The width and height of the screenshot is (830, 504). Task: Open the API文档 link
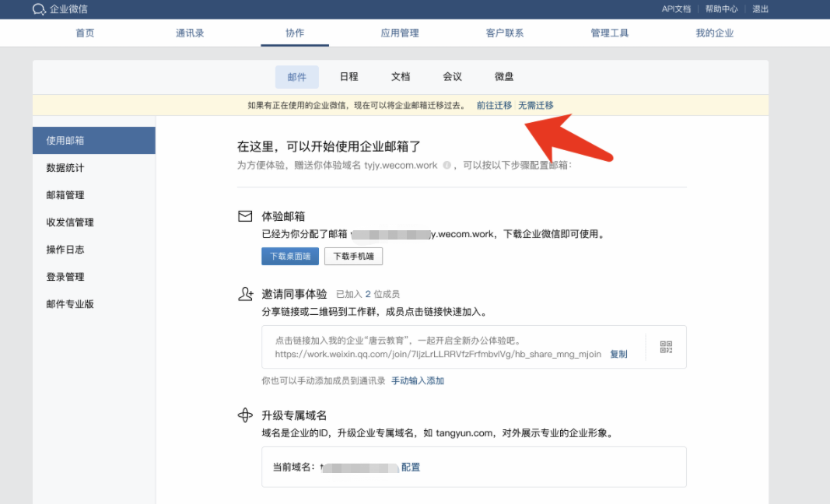pos(676,9)
